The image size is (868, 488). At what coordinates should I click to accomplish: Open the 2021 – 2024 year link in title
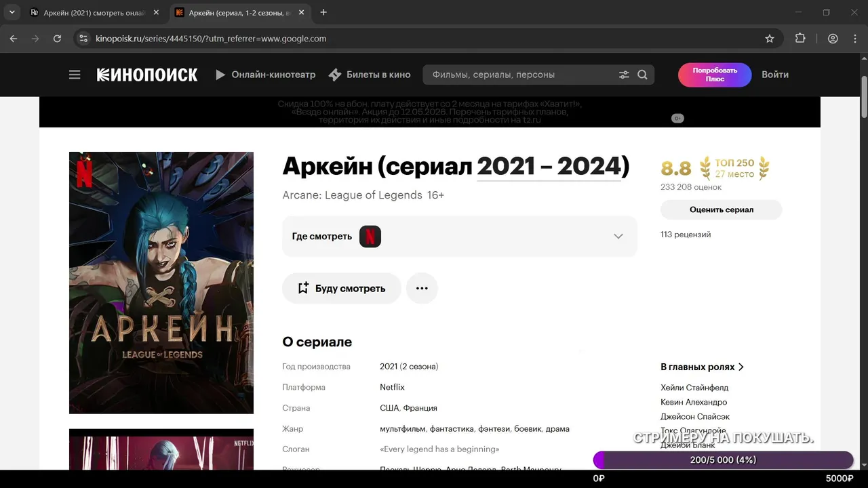point(549,166)
